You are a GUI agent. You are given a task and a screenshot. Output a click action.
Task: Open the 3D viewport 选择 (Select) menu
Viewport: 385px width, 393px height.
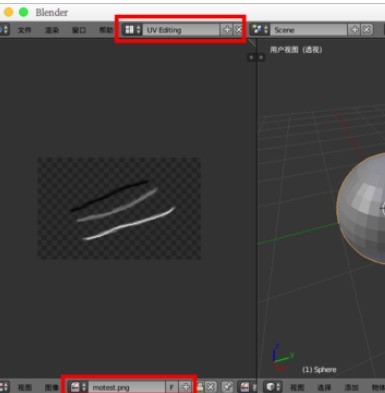pyautogui.click(x=324, y=387)
